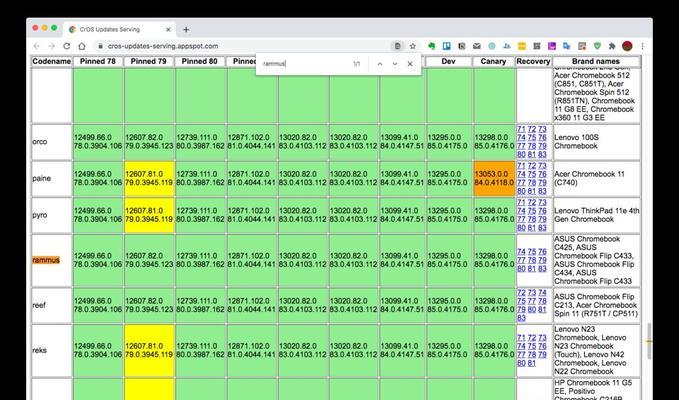Click the Brand names column header
The width and height of the screenshot is (679, 400).
pos(596,61)
